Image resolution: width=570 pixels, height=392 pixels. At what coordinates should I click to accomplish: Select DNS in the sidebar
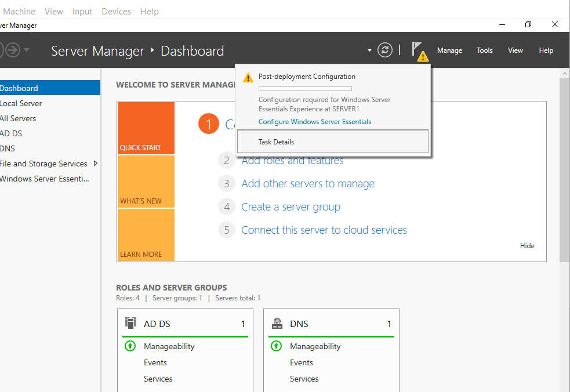50,148
